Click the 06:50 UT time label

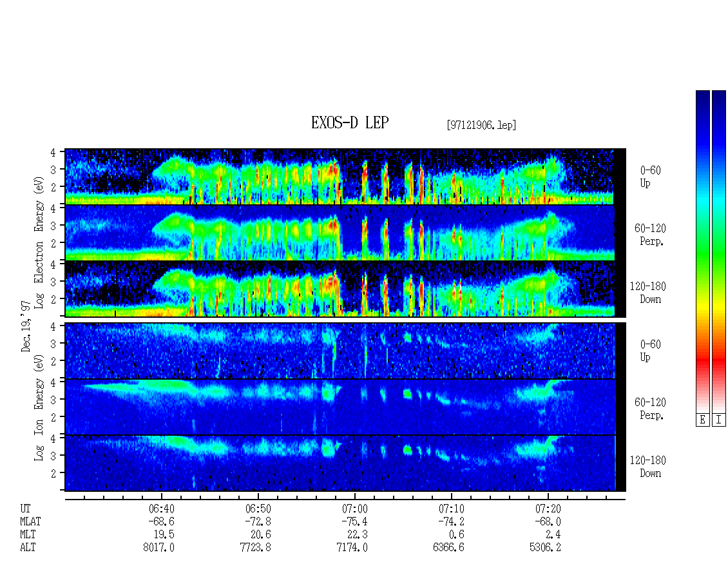tap(258, 509)
